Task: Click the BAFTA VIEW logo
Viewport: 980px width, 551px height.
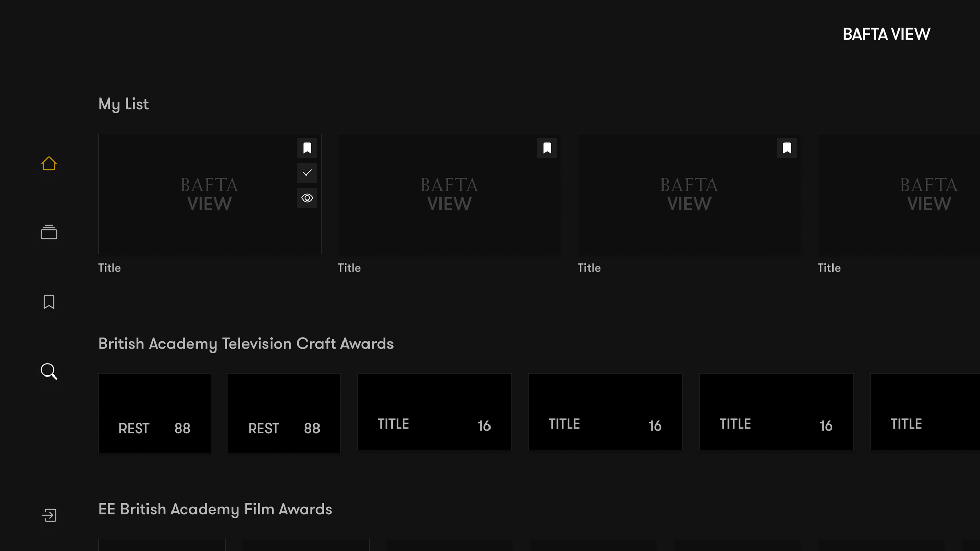Action: pos(886,34)
